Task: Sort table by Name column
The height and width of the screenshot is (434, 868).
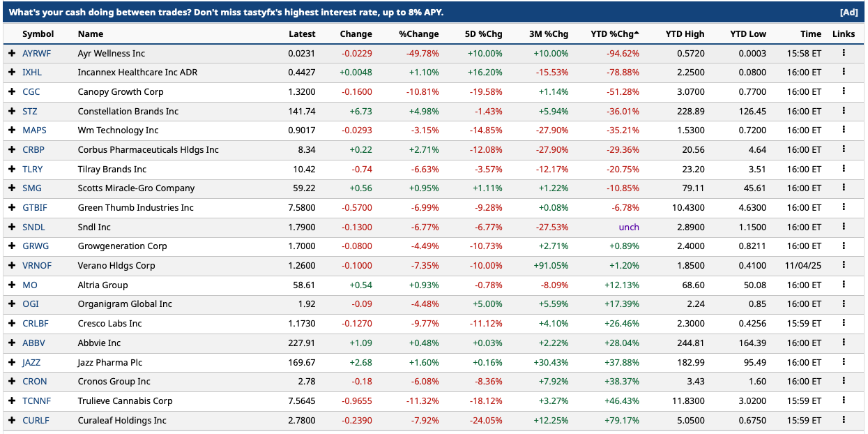Action: [x=91, y=33]
